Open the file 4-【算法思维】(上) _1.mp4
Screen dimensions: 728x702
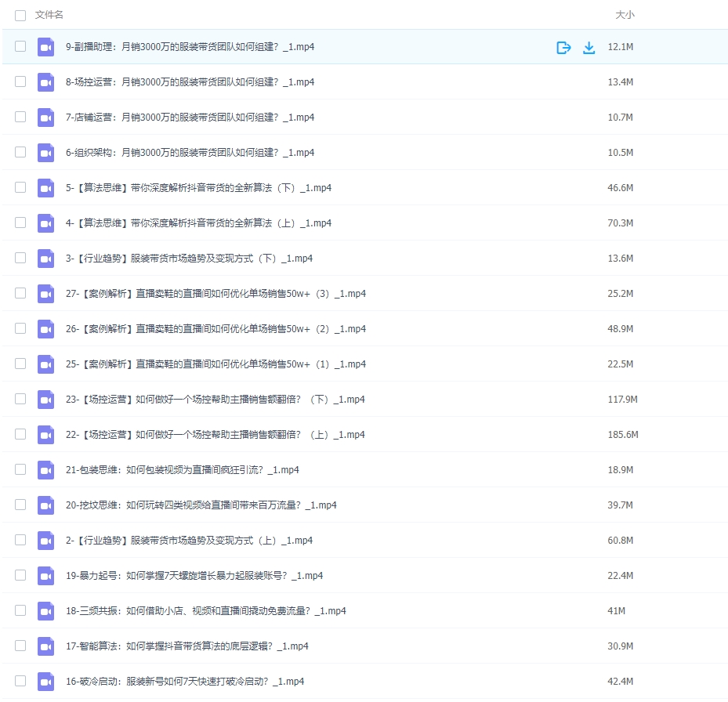[x=198, y=223]
